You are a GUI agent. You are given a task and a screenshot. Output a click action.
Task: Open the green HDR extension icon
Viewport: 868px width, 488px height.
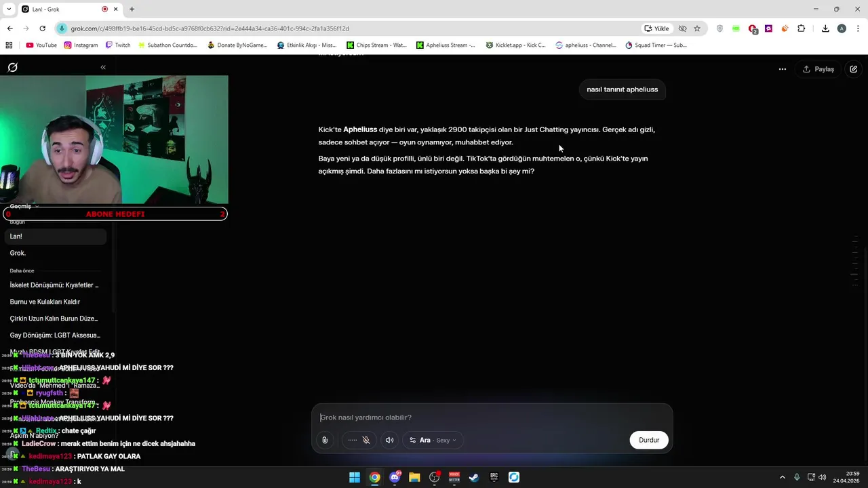pyautogui.click(x=736, y=28)
